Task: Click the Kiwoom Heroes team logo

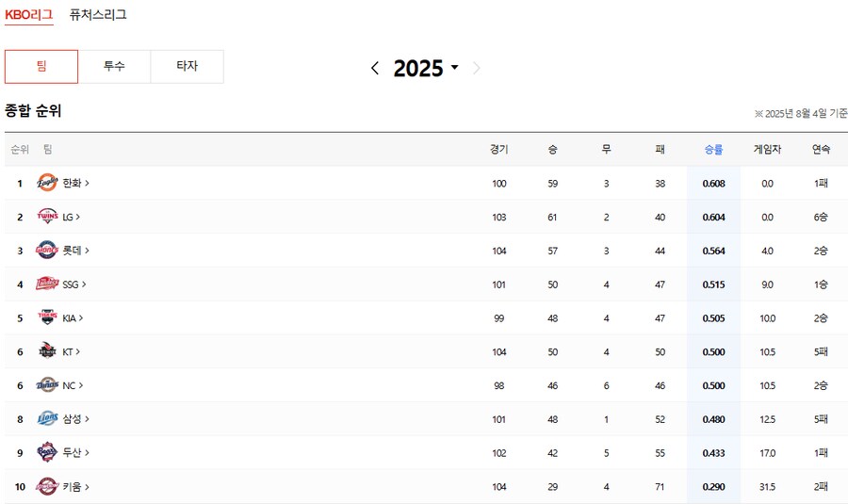Action: (47, 486)
